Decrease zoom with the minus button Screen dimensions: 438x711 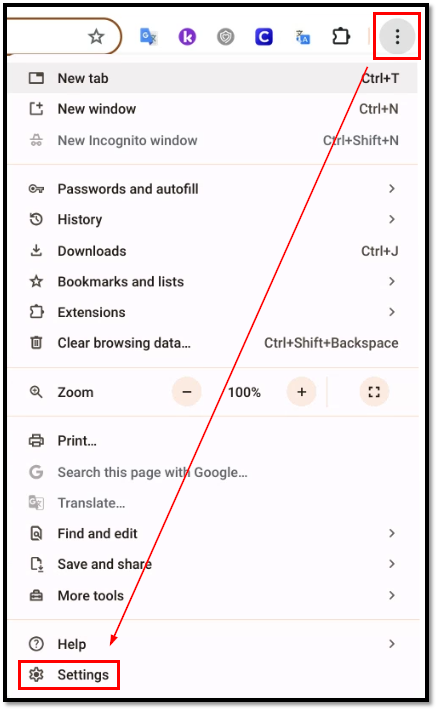tap(187, 392)
